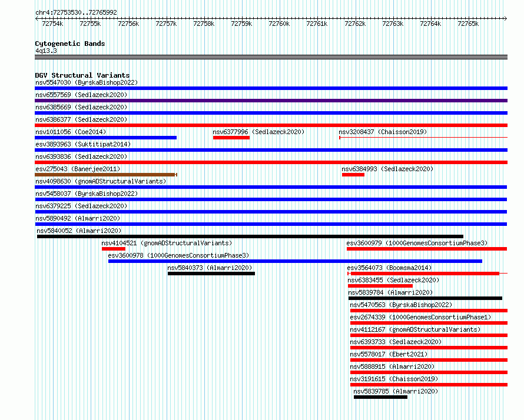Click the nsv5839784 (Almarri2020) black bar
This screenshot has height=420, width=524.
pos(425,298)
